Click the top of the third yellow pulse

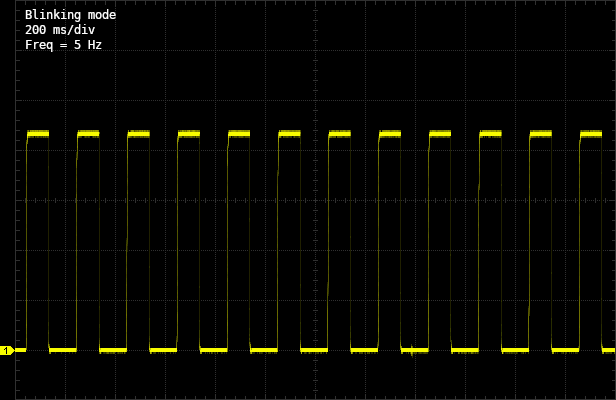click(138, 133)
